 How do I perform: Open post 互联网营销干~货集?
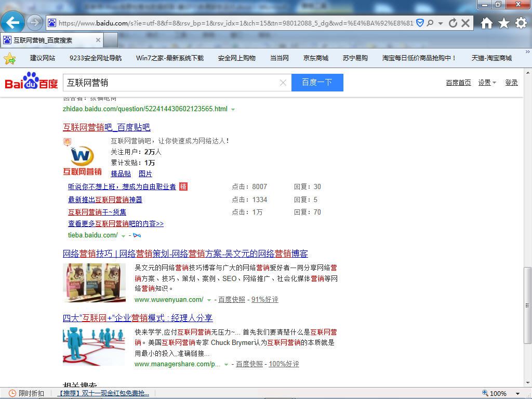(97, 212)
